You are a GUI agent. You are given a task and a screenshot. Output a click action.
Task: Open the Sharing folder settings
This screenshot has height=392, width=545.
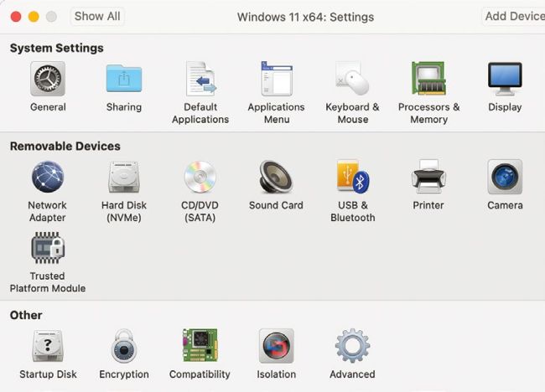pos(123,80)
